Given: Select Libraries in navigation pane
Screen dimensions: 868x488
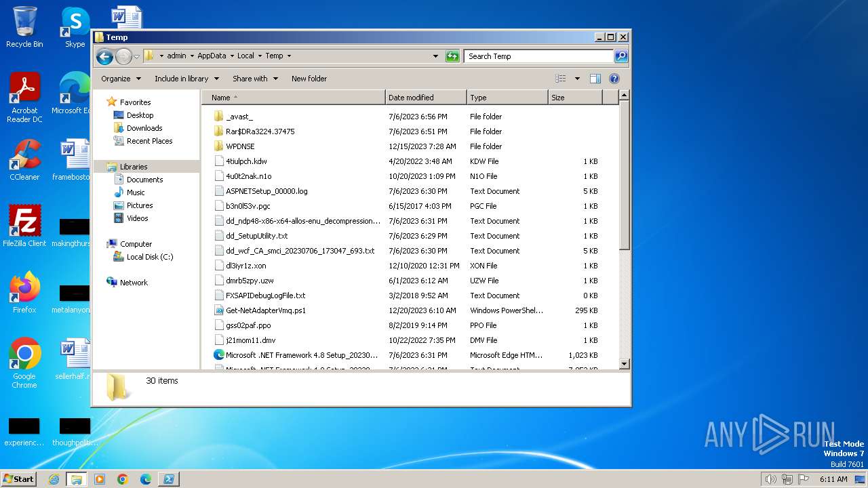Looking at the screenshot, I should click(x=134, y=167).
